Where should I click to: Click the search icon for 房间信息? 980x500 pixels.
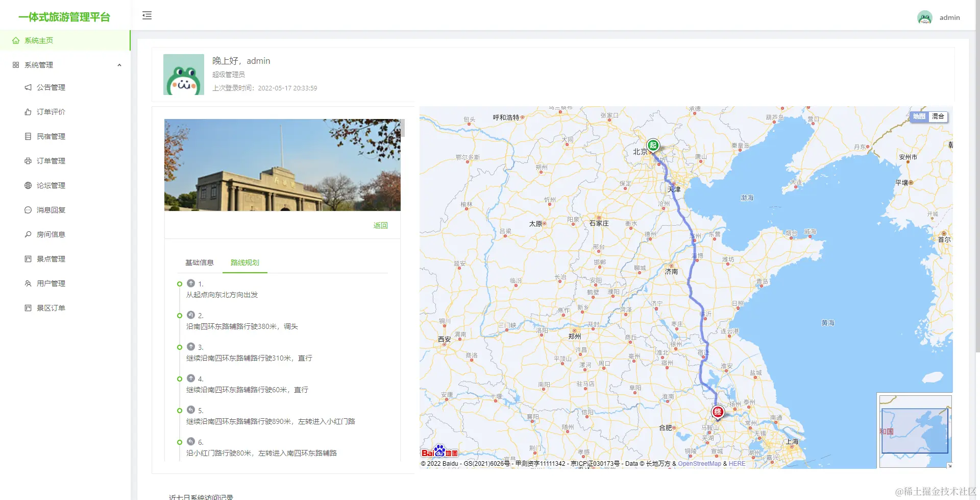click(x=28, y=234)
